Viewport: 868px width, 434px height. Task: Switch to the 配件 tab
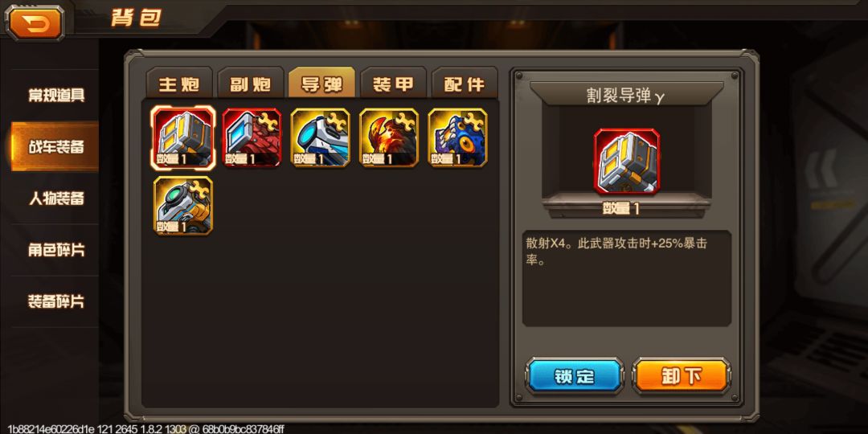(x=465, y=83)
